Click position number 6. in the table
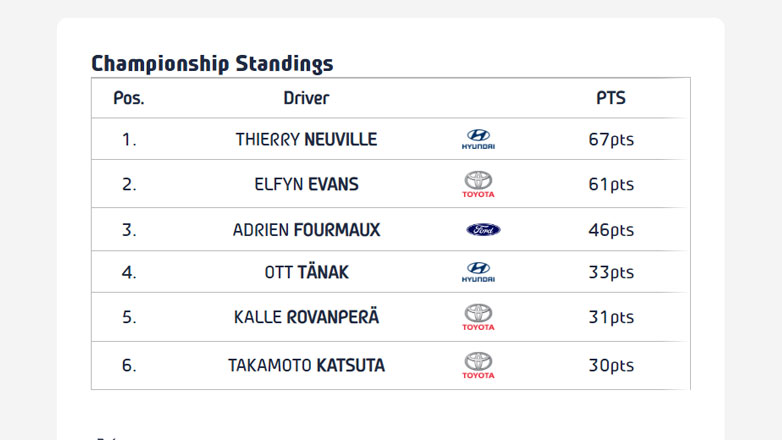 (x=129, y=366)
